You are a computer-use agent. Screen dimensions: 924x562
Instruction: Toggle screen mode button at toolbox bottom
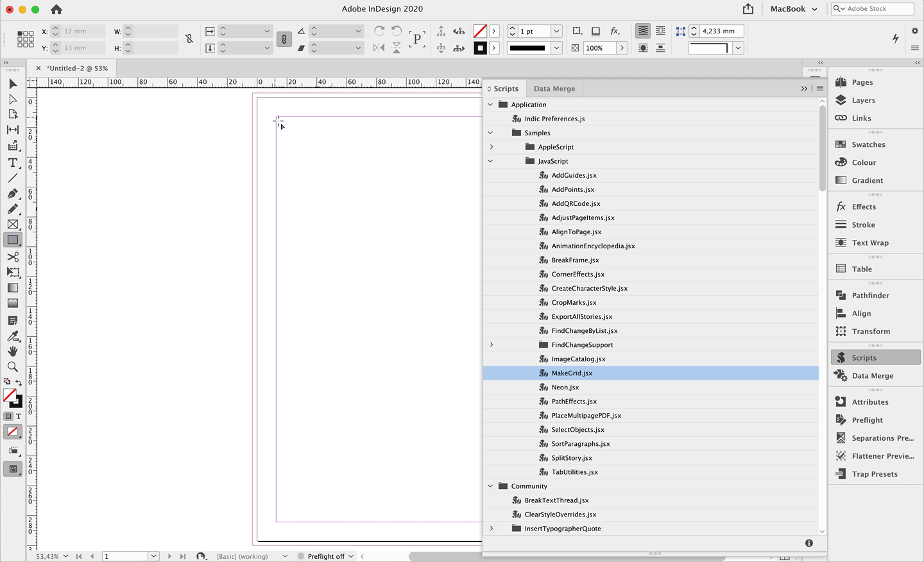13,469
